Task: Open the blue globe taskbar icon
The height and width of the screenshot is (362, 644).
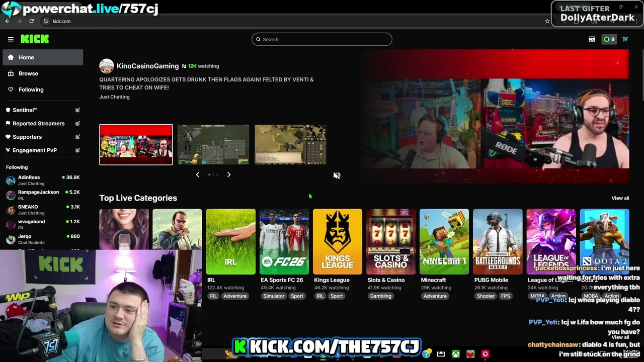Action: 427,354
